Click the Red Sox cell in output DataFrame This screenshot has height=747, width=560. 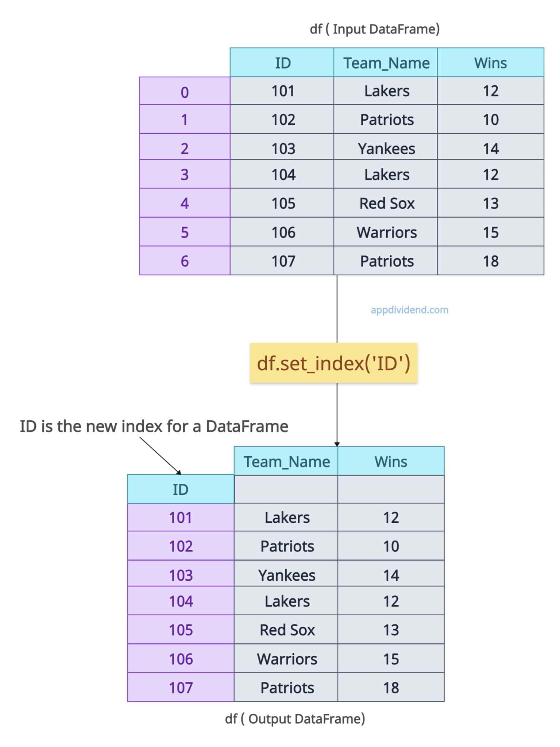(x=287, y=630)
